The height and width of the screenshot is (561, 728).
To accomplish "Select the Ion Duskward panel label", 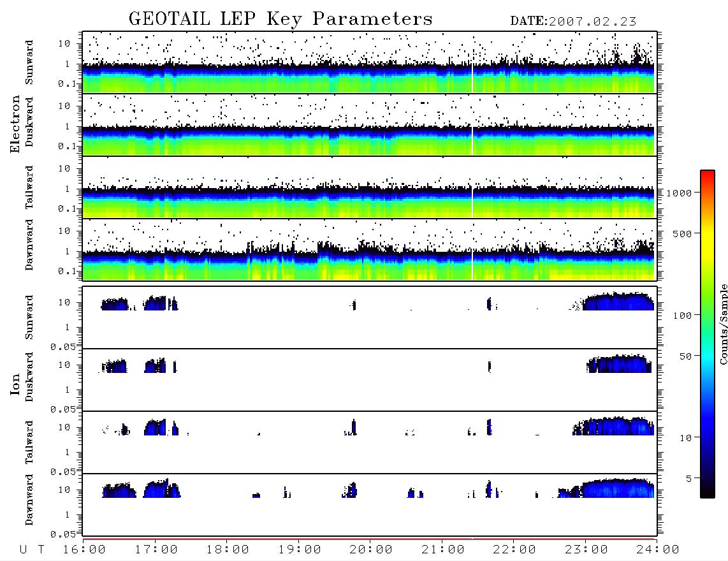I will pyautogui.click(x=29, y=377).
